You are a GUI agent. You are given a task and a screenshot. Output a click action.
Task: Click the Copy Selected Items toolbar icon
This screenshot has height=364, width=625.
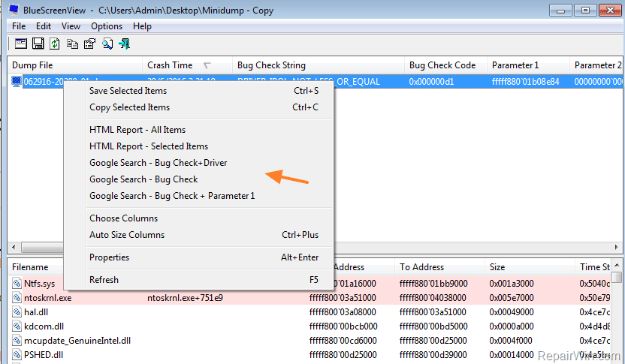click(x=72, y=44)
